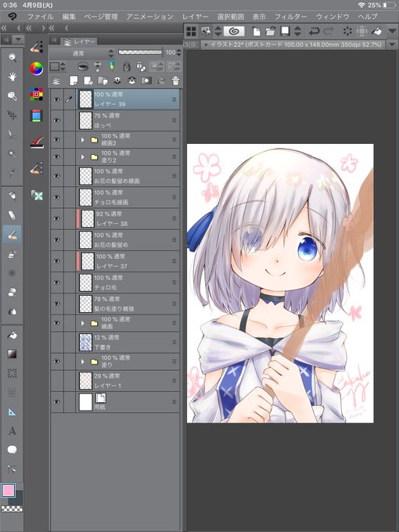Hide the 線画2 folder

point(56,139)
